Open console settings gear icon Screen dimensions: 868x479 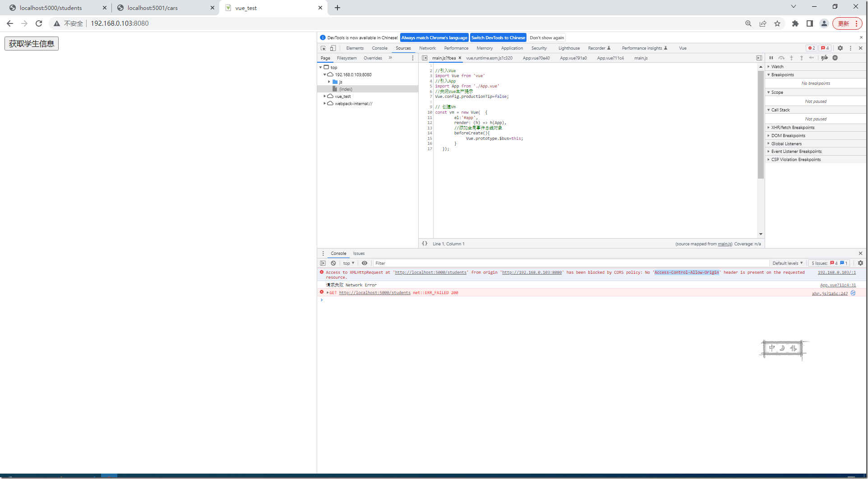coord(860,263)
